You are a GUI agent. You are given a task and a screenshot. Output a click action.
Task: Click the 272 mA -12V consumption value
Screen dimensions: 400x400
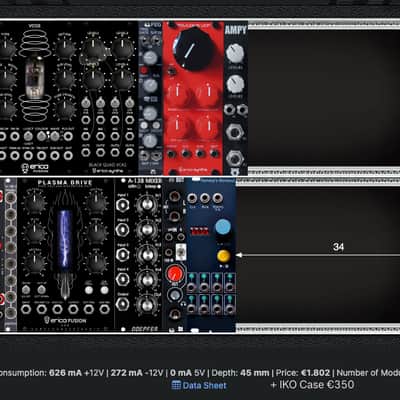[137, 373]
